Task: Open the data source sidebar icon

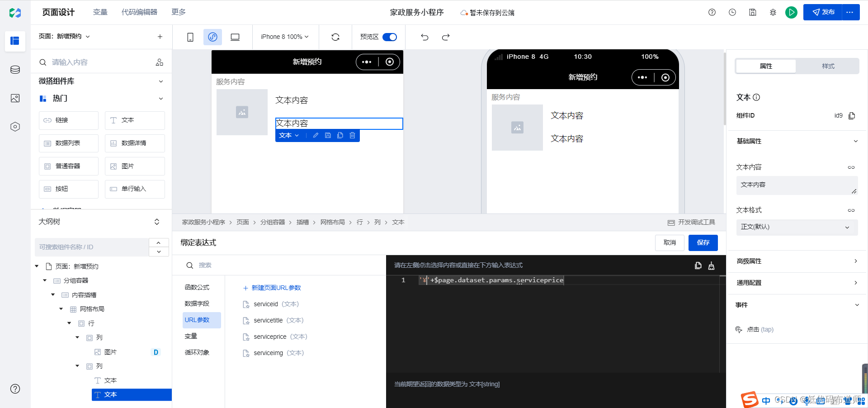Action: coord(15,70)
